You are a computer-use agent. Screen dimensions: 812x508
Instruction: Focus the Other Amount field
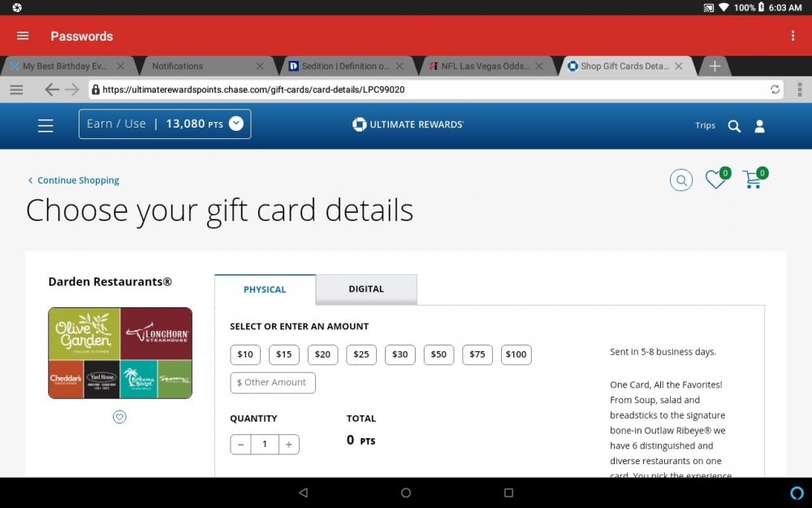point(272,383)
